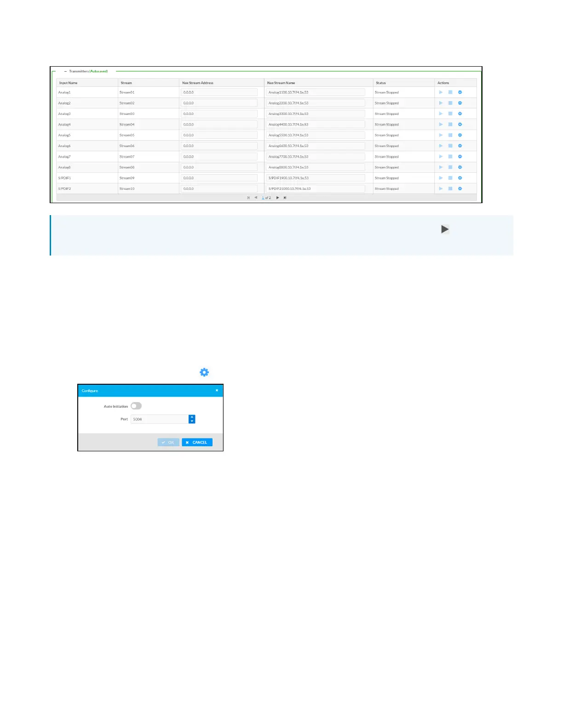Decrement Port value with down arrow
This screenshot has height=728, width=563.
(192, 421)
